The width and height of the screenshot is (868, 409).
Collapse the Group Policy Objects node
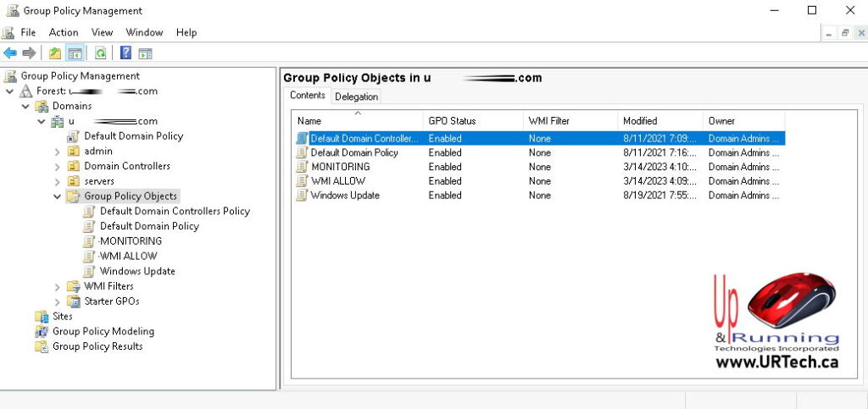pos(58,196)
